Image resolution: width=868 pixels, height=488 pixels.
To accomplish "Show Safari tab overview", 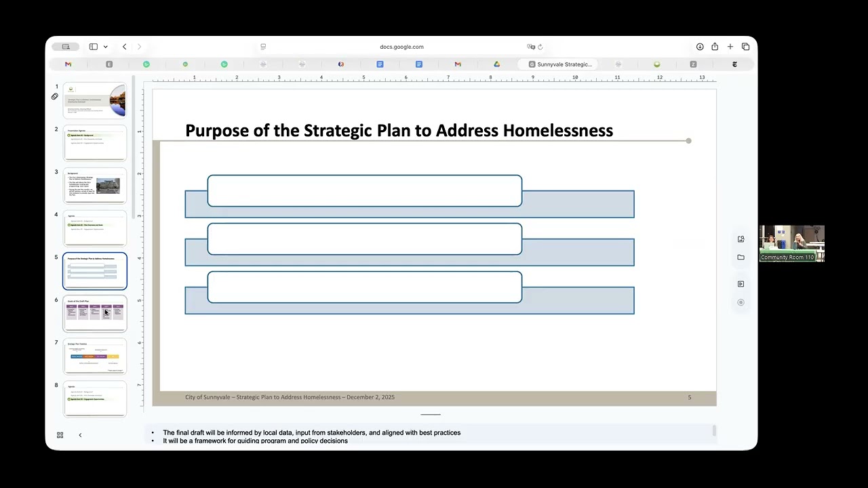I will coord(745,47).
